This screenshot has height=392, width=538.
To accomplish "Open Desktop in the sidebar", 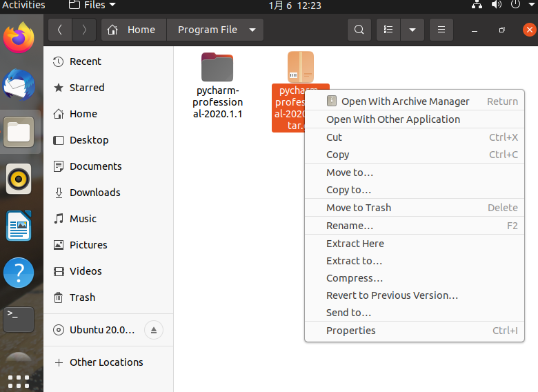I will [108, 140].
